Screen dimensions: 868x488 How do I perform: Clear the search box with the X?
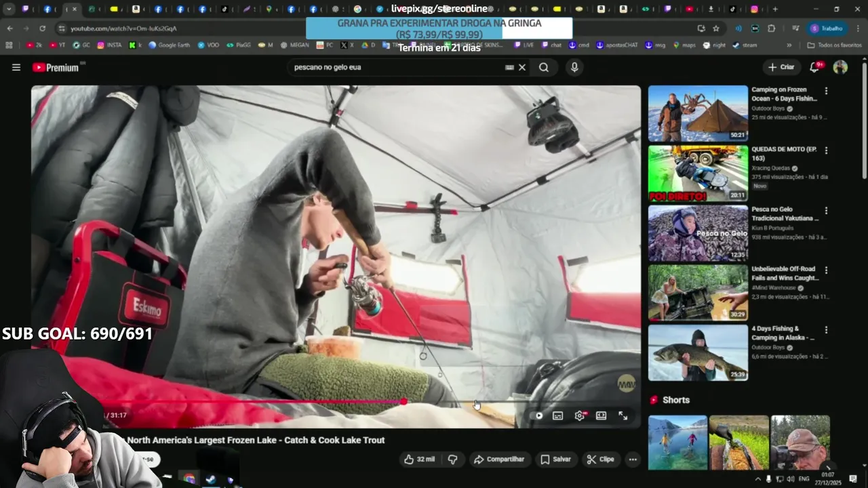pyautogui.click(x=522, y=67)
